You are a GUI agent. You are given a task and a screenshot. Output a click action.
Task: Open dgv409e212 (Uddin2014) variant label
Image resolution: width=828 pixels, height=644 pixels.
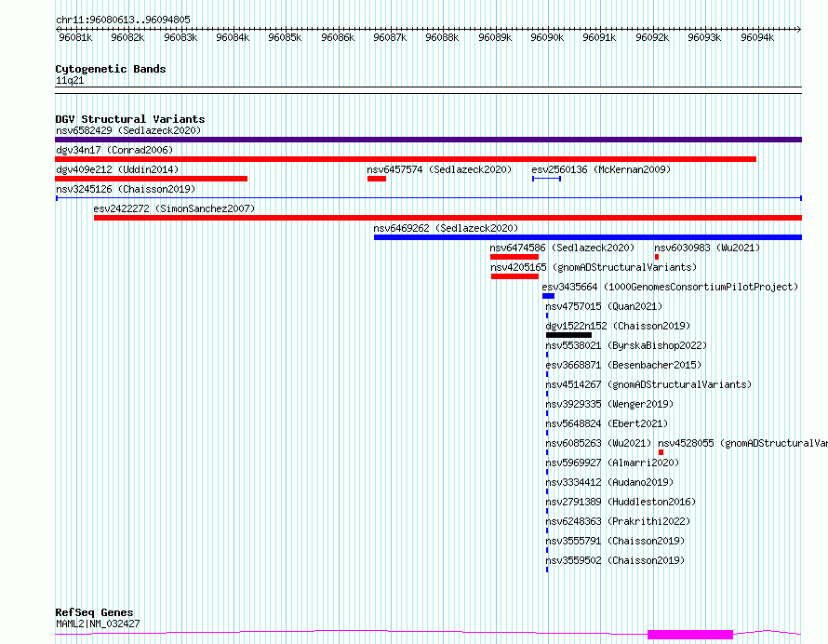(x=117, y=169)
